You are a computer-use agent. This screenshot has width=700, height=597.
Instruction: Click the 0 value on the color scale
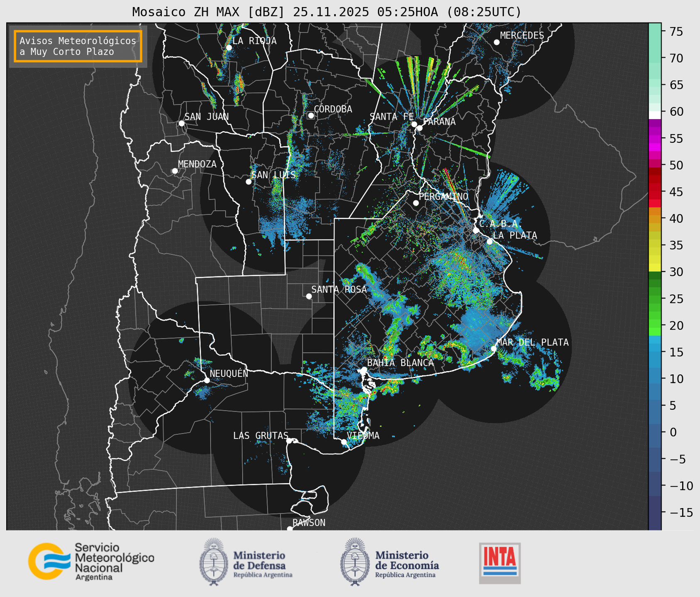tap(672, 432)
